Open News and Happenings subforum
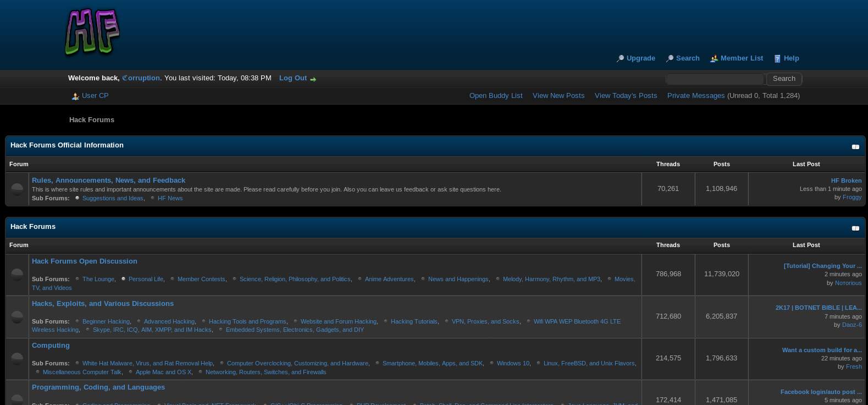Screen dimensions: 868x405 (458, 279)
